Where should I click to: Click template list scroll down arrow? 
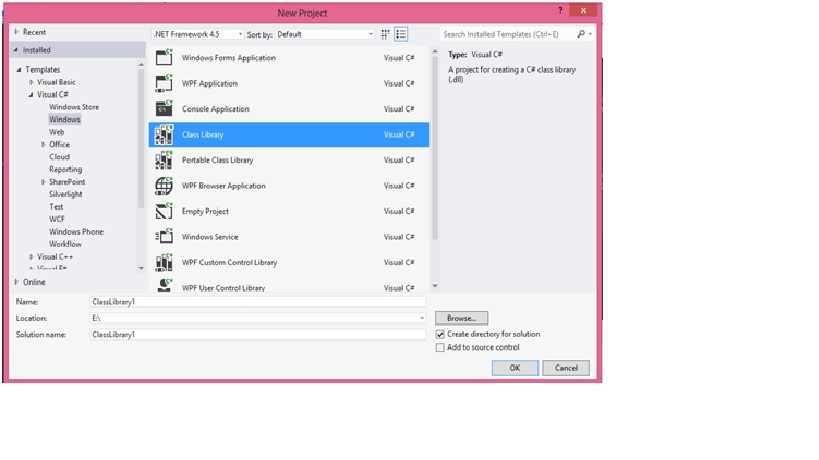pos(435,286)
